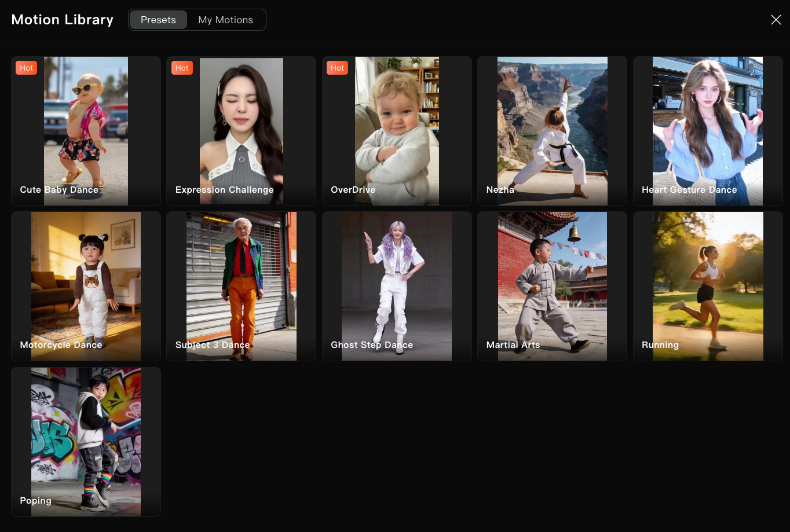Click the Hot badge on Expression Challenge
Screen dimensions: 790x532
[182, 68]
